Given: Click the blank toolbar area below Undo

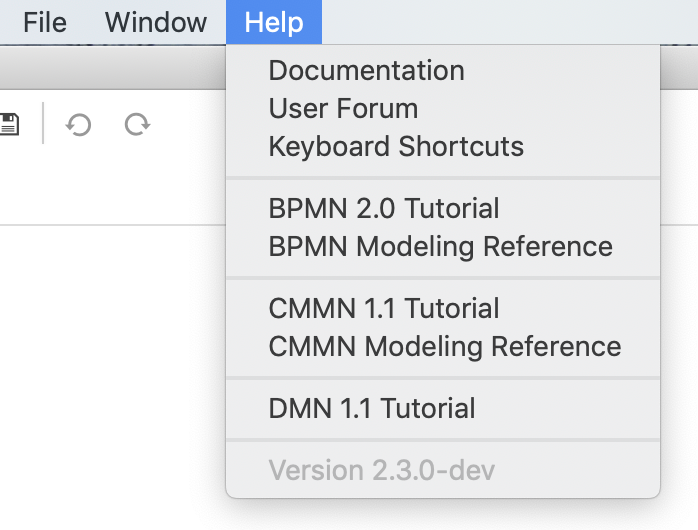Looking at the screenshot, I should point(111,187).
